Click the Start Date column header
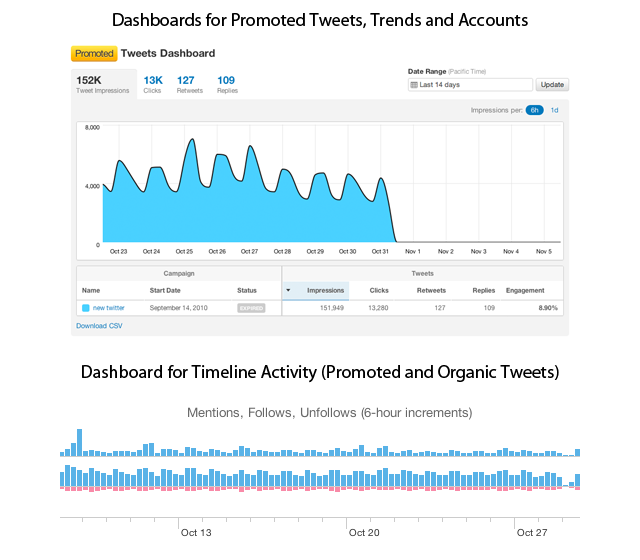Image resolution: width=640 pixels, height=560 pixels. click(165, 291)
